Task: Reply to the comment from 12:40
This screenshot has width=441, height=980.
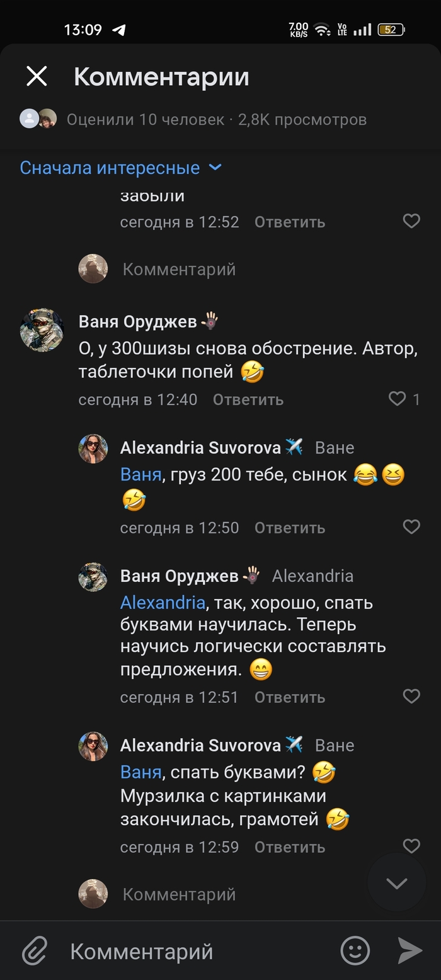Action: [248, 399]
